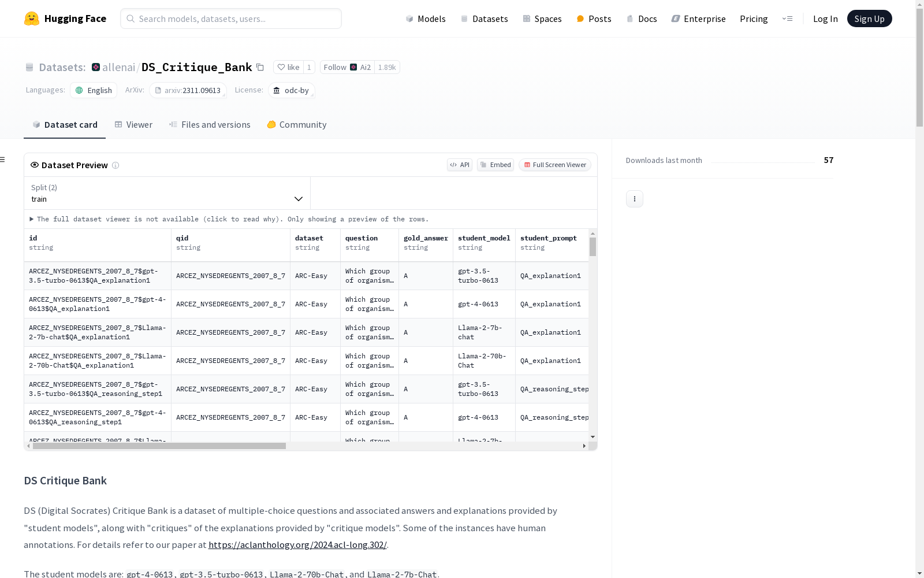Screen dimensions: 924x578
Task: Click the Sign Up button
Action: (x=870, y=18)
